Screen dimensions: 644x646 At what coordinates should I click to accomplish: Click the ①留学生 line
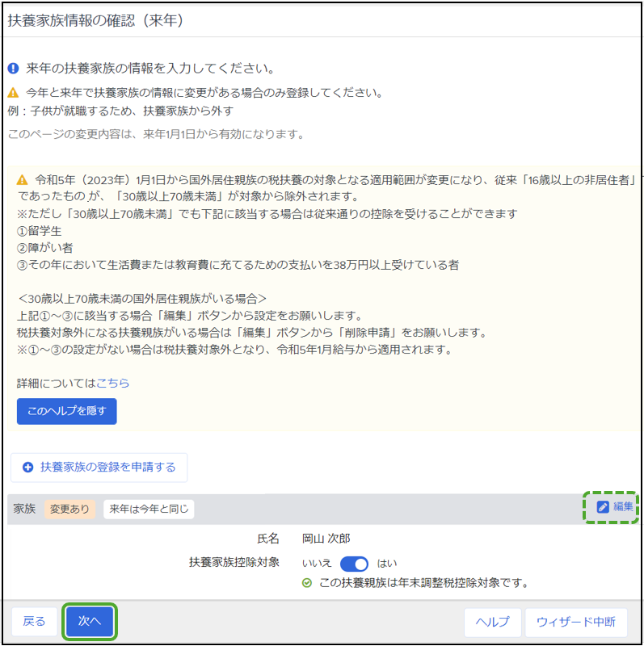(39, 231)
